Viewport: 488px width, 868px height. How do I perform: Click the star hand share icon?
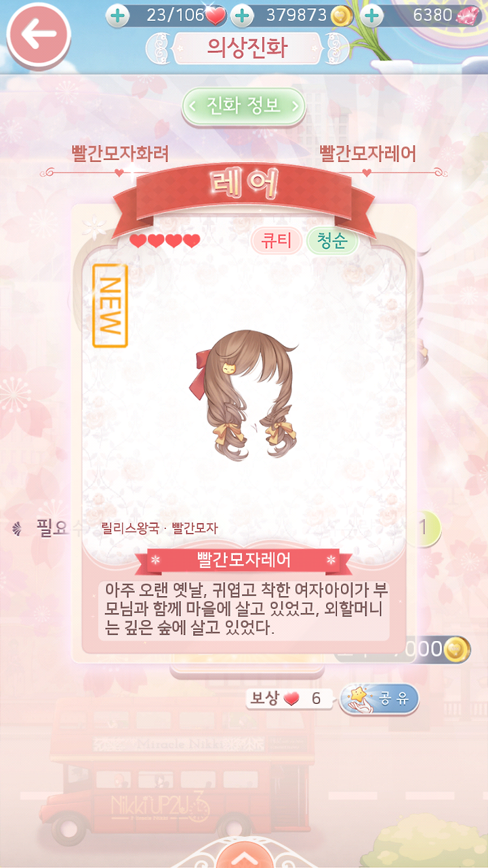(x=357, y=698)
